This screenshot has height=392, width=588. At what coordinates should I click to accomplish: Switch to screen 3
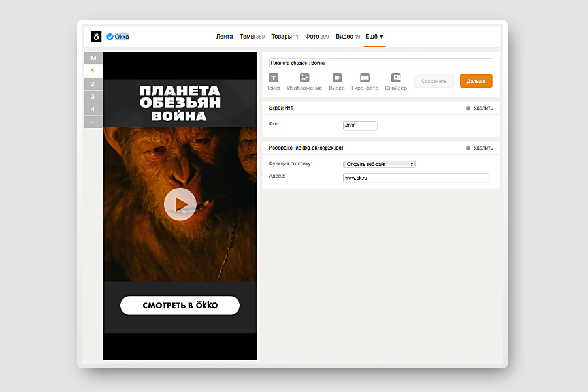(93, 97)
